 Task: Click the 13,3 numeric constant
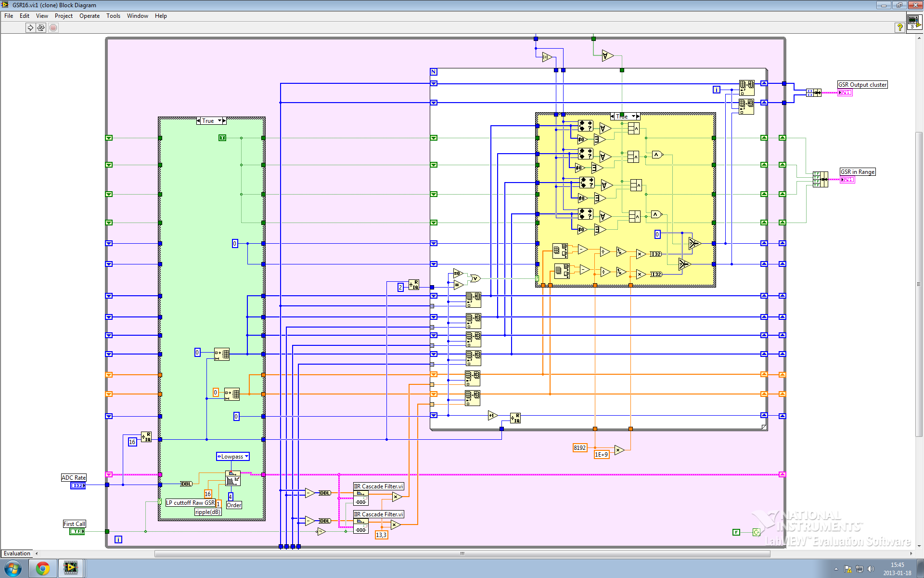click(381, 535)
